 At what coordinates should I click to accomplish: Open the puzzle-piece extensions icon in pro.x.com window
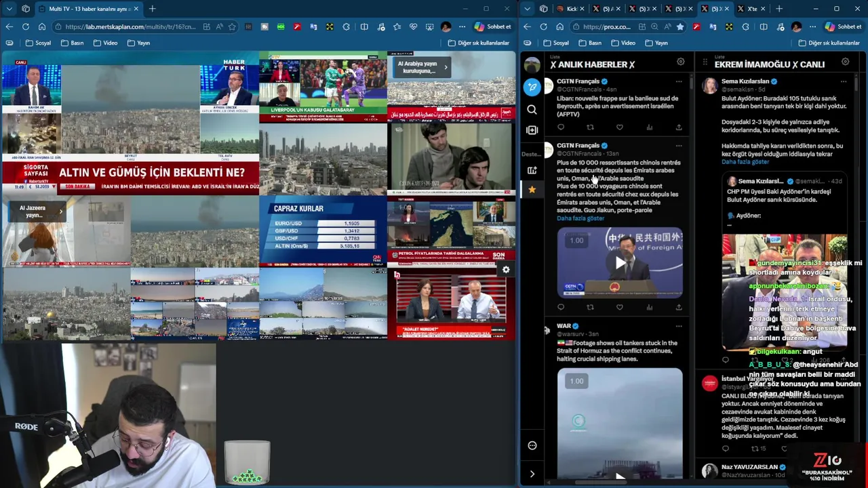click(745, 26)
